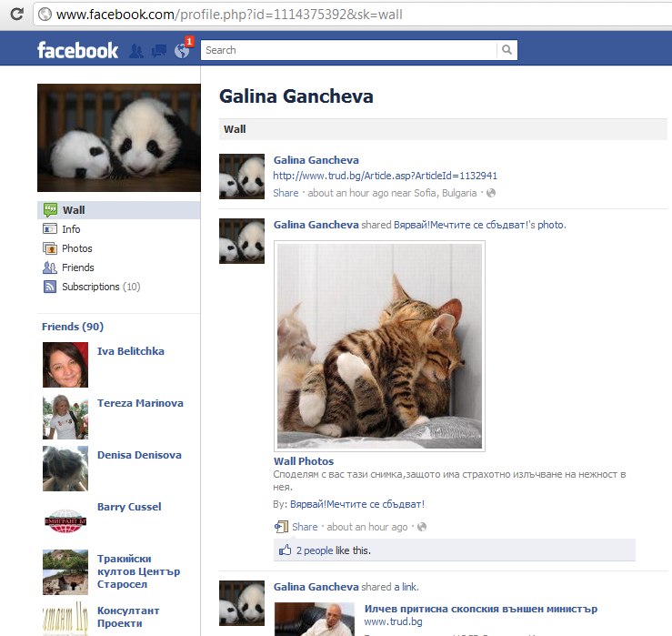
Task: Open privacy globe icon on first post
Action: tap(491, 193)
